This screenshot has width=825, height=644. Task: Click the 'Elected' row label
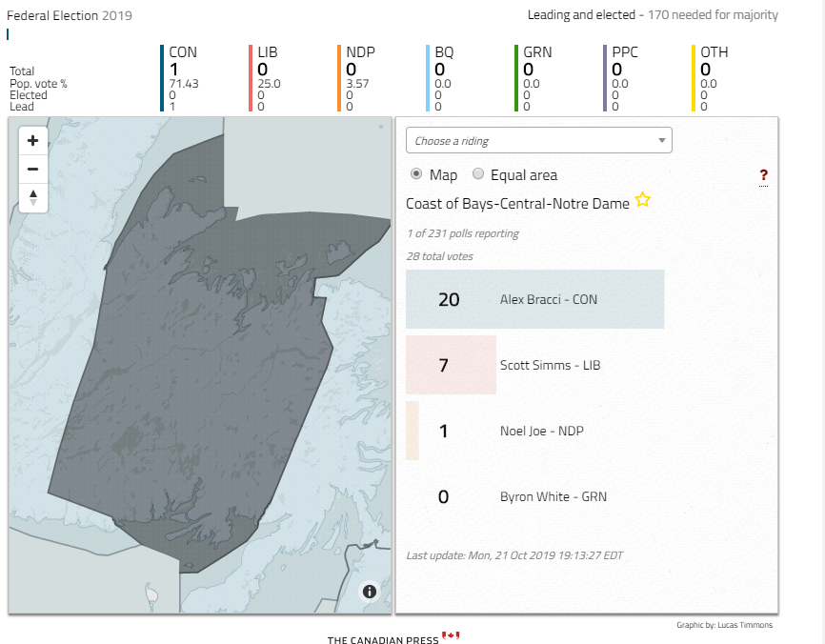tap(29, 95)
